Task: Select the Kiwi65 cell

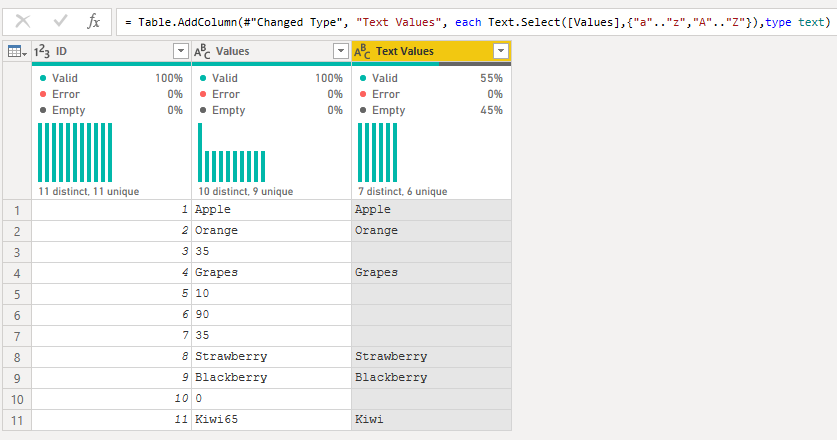Action: [x=271, y=420]
